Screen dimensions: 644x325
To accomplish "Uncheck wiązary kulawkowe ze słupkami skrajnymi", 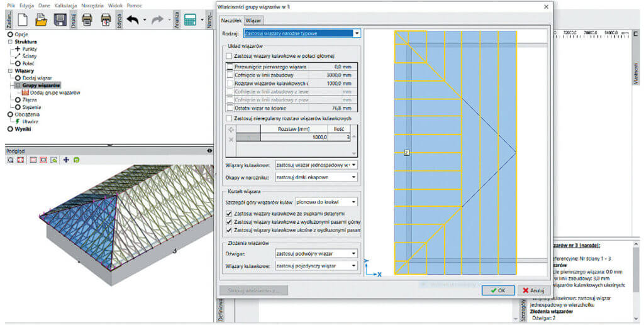I will (229, 214).
